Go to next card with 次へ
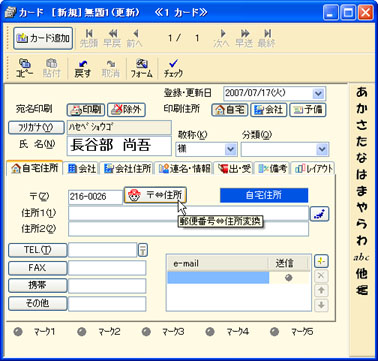Viewport: 378px width, 361px height. point(222,38)
